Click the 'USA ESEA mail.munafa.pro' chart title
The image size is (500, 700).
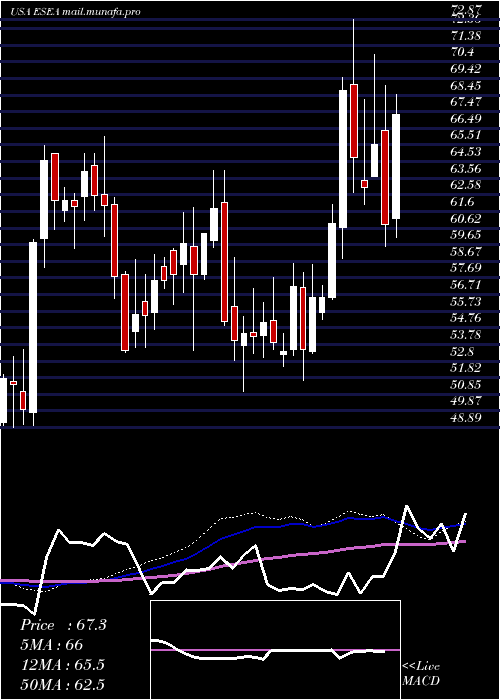(x=75, y=12)
